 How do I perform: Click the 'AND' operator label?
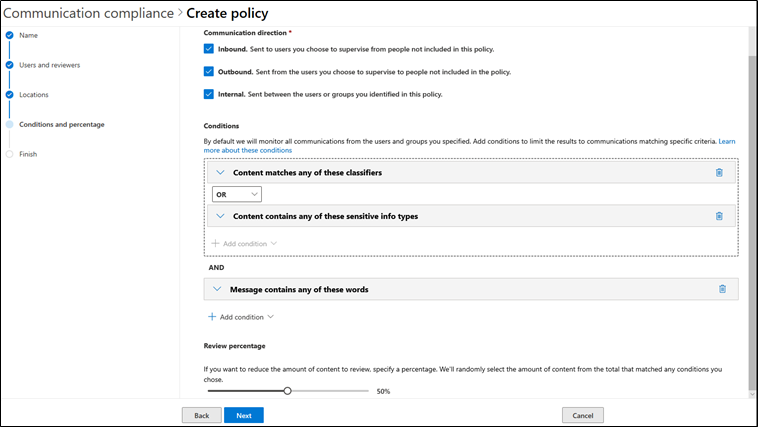217,267
